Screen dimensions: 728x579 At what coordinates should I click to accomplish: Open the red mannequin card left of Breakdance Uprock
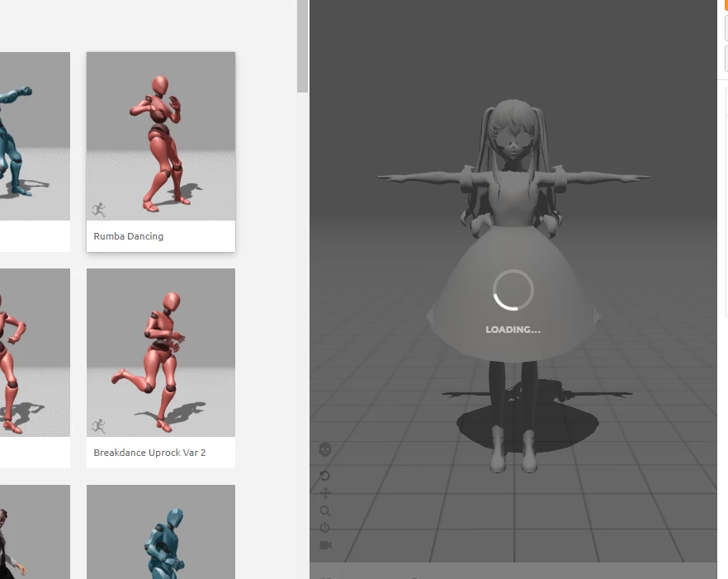point(35,368)
